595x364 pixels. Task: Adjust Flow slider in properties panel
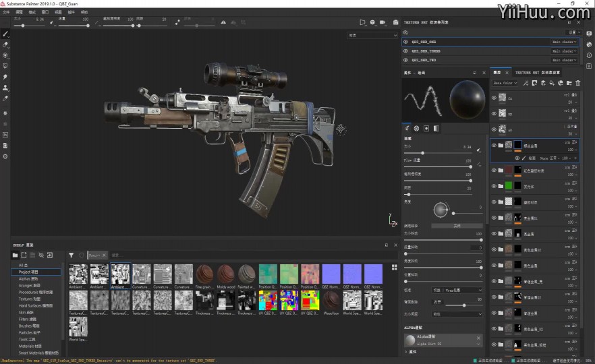click(x=438, y=167)
